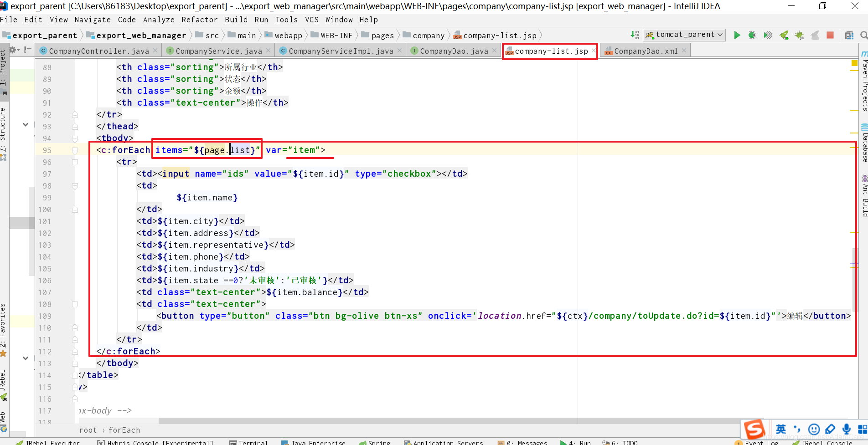Image resolution: width=868 pixels, height=445 pixels.
Task: Run with JRebel rocket icon
Action: pyautogui.click(x=784, y=35)
